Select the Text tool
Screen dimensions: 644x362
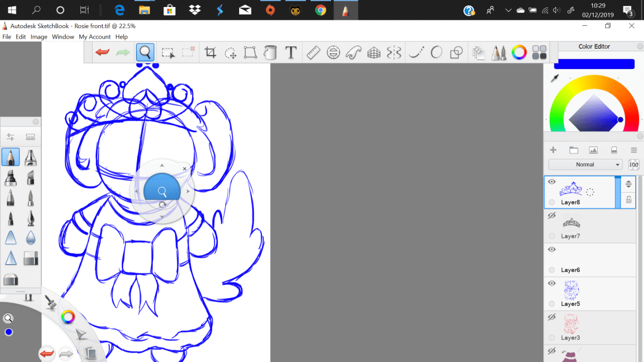(x=291, y=53)
